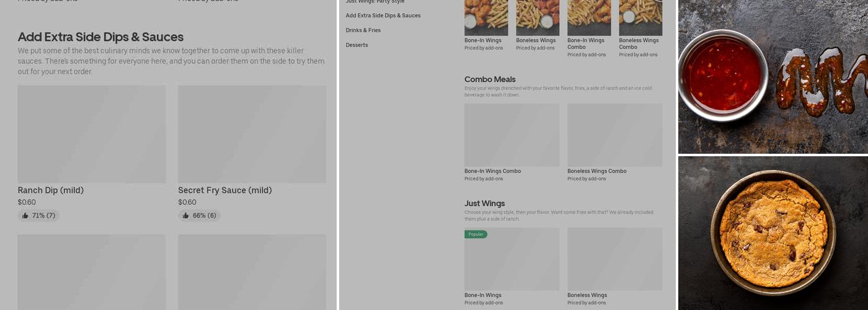Click the thumbs-up icon under Ranch Dip
This screenshot has height=310, width=868.
(25, 216)
